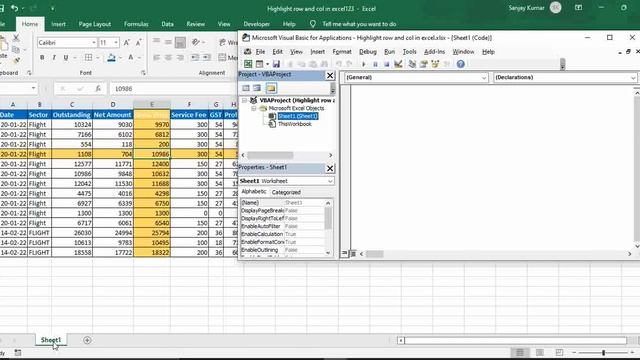Image resolution: width=640 pixels, height=360 pixels.
Task: Click the Orientation icon in Alignment group
Action: tap(196, 42)
